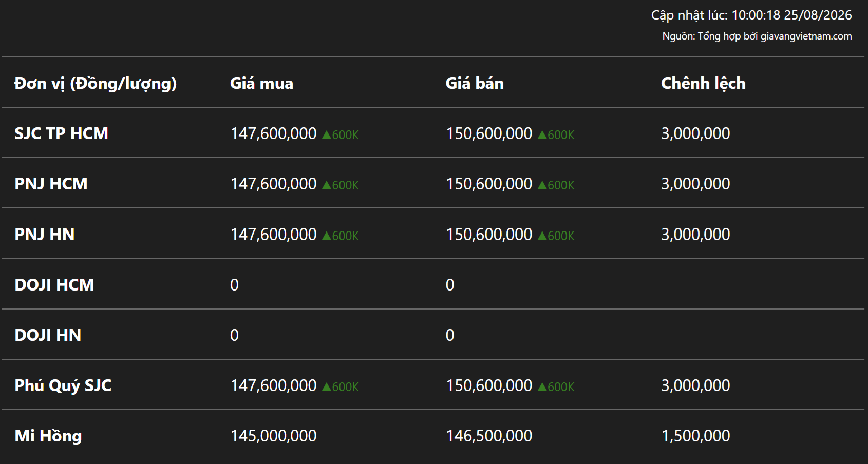
Task: Select the DOJI HCM sell price value 0
Action: click(x=450, y=285)
